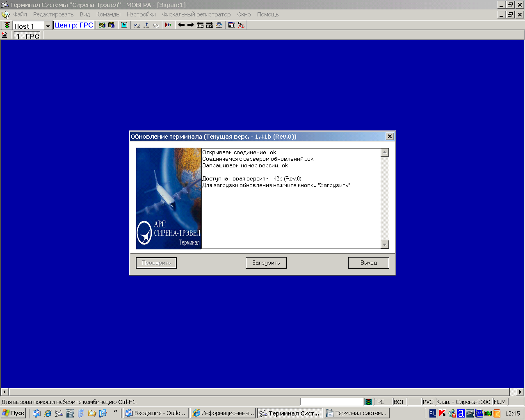Open the Настройки menu

141,14
